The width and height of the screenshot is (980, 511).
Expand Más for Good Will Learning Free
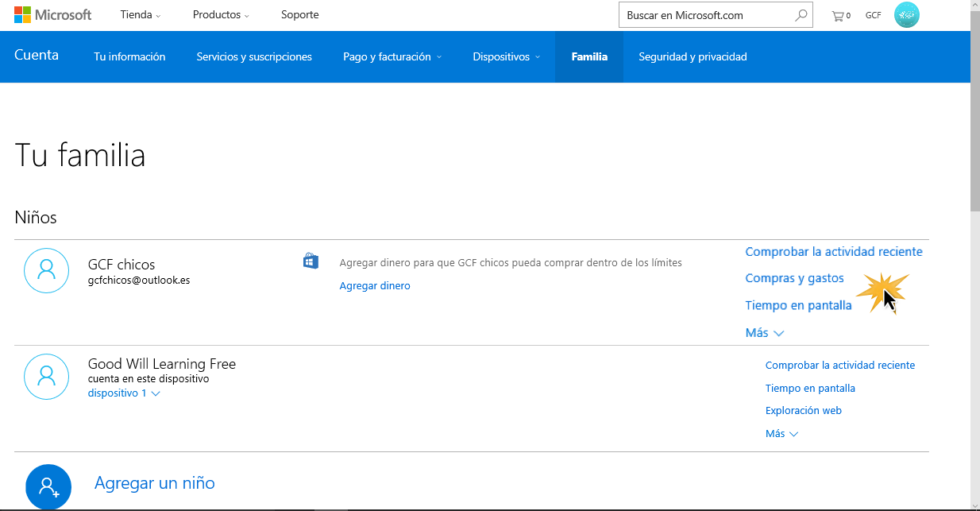(781, 434)
